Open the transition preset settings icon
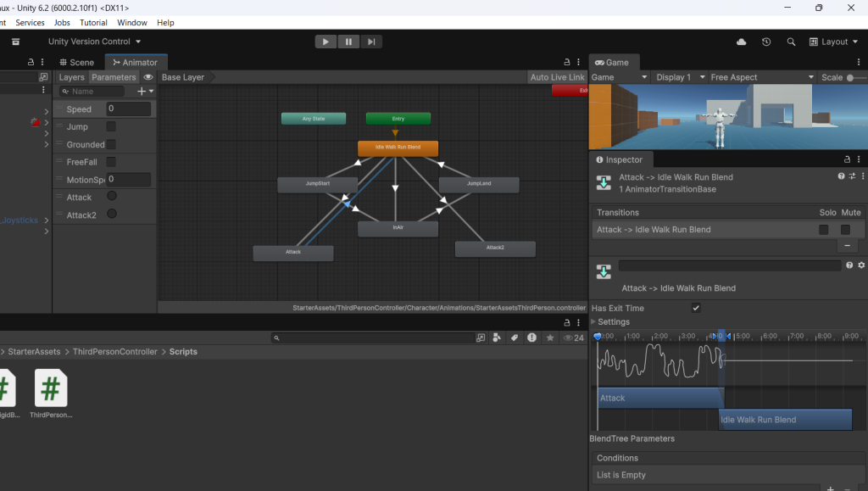The height and width of the screenshot is (491, 868). coord(852,176)
